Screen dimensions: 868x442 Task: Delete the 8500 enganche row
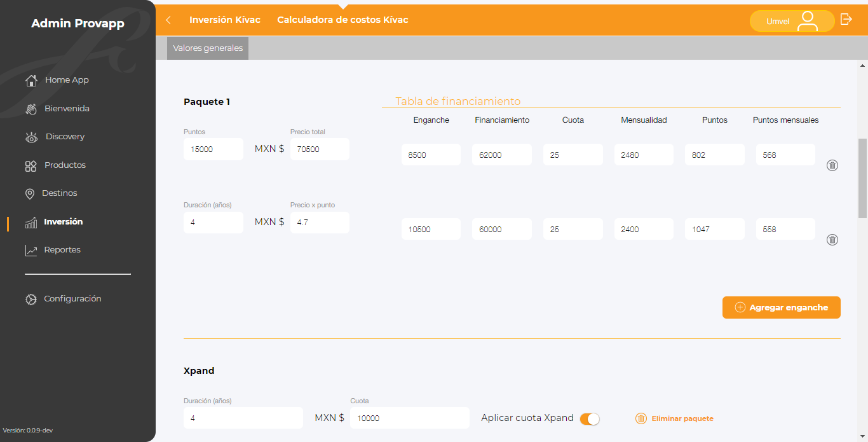click(x=832, y=165)
